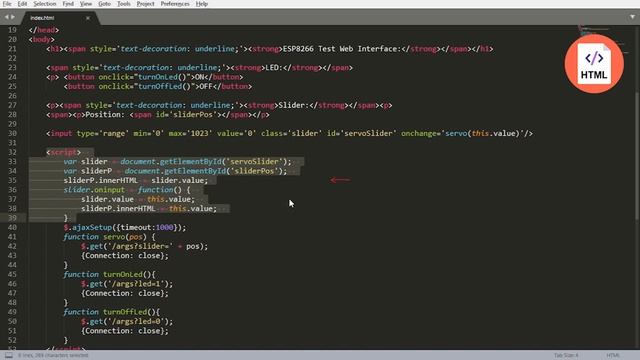
Task: Click the vertical scrollbar thumb
Action: [637, 157]
